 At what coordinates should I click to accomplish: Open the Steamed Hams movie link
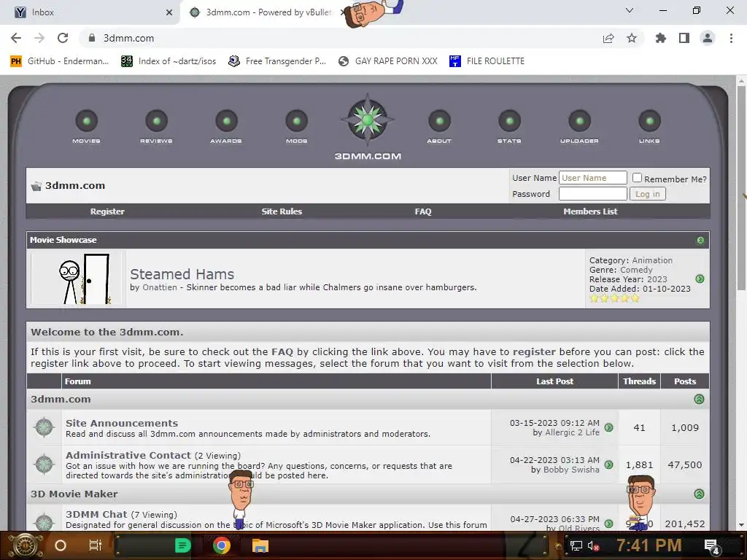click(182, 274)
